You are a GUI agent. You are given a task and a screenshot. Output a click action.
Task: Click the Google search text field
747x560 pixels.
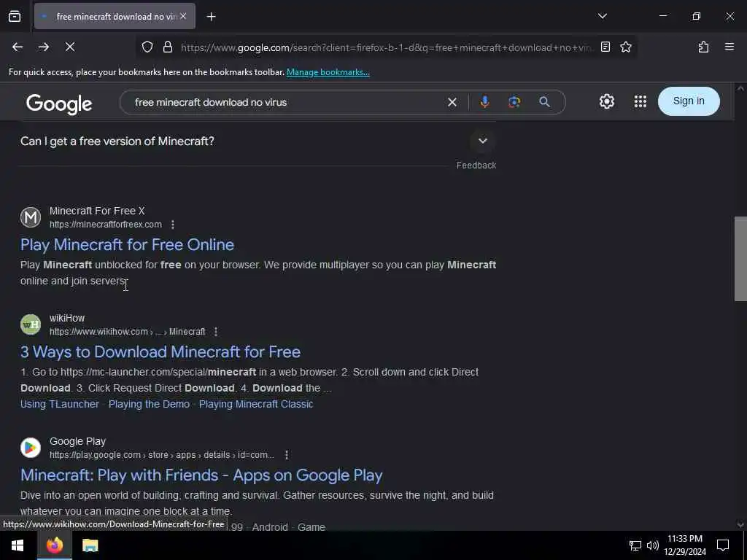point(286,102)
